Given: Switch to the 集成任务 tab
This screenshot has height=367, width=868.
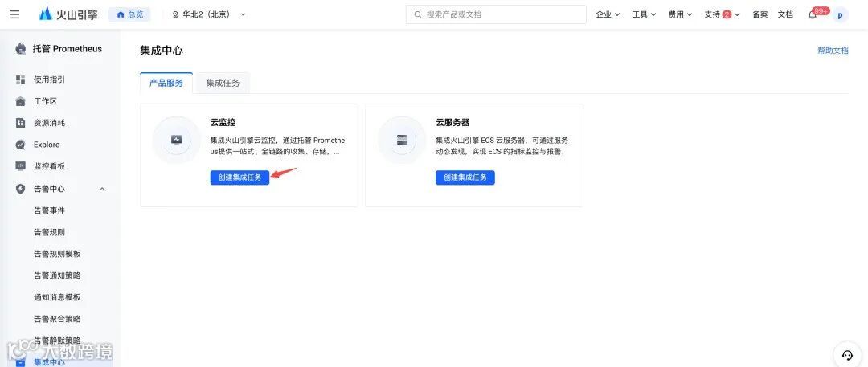Looking at the screenshot, I should click(x=223, y=83).
